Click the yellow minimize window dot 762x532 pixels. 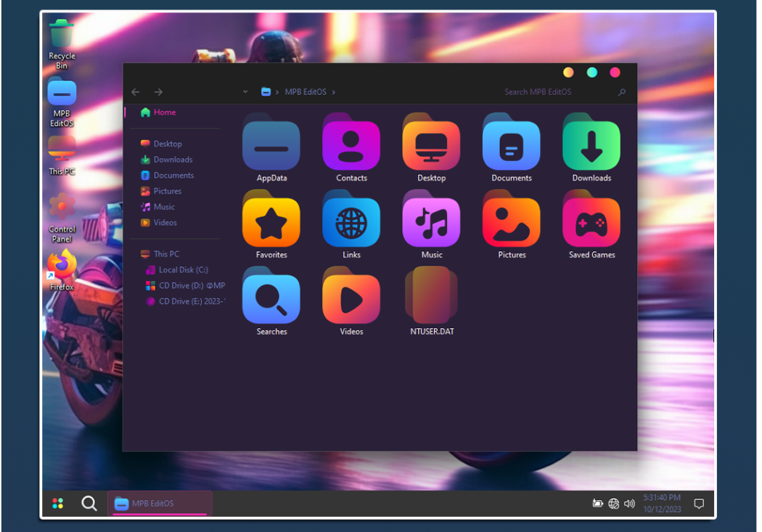568,73
